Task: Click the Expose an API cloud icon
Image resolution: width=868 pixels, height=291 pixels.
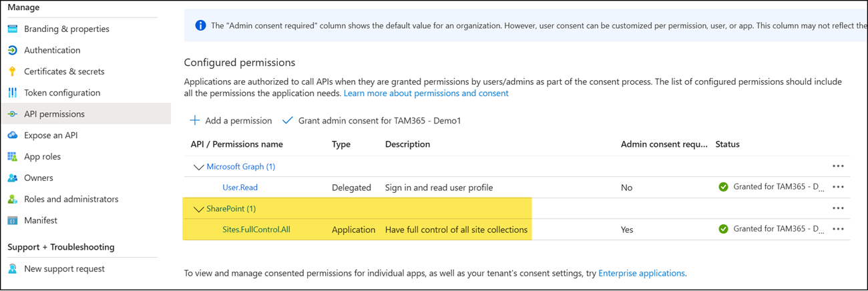Action: point(12,135)
